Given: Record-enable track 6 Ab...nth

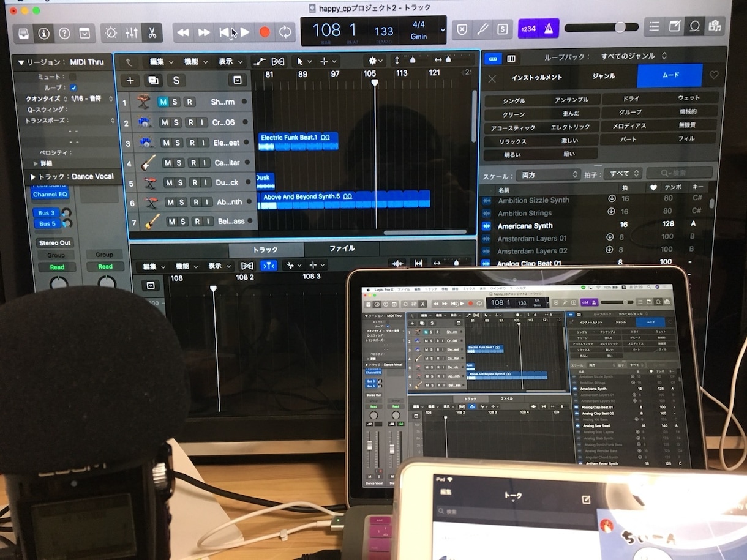Looking at the screenshot, I should [x=197, y=202].
